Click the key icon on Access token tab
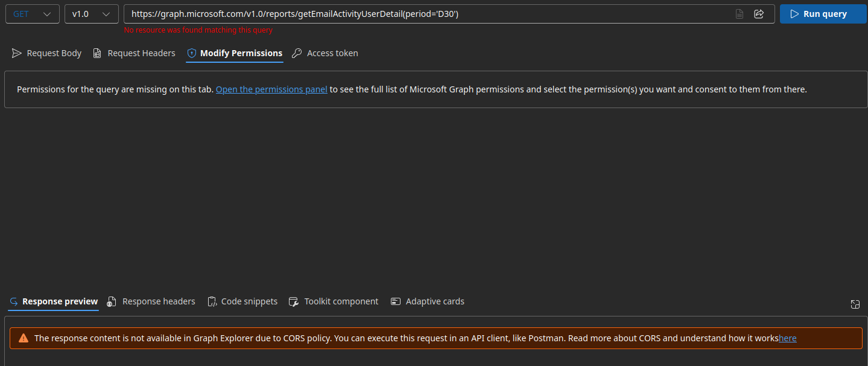Viewport: 868px width, 366px height. [296, 53]
